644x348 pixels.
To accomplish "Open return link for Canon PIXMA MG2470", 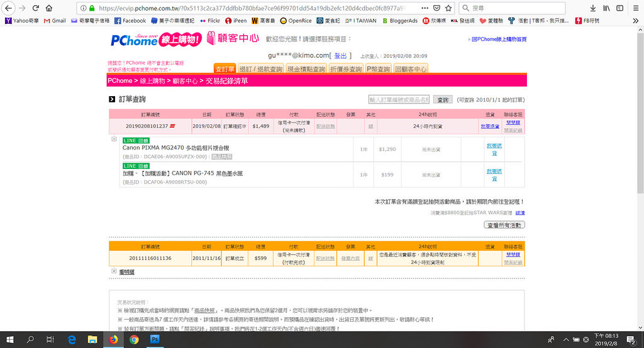I will coord(494,150).
